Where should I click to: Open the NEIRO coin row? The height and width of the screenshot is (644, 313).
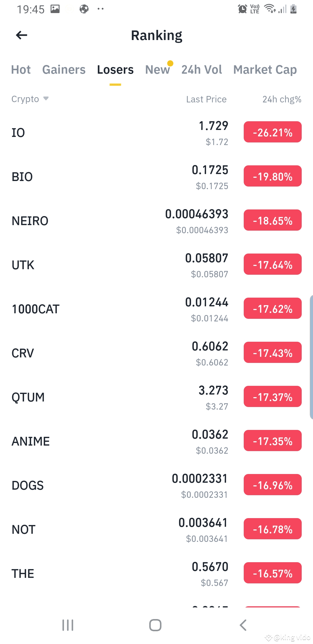(x=156, y=221)
